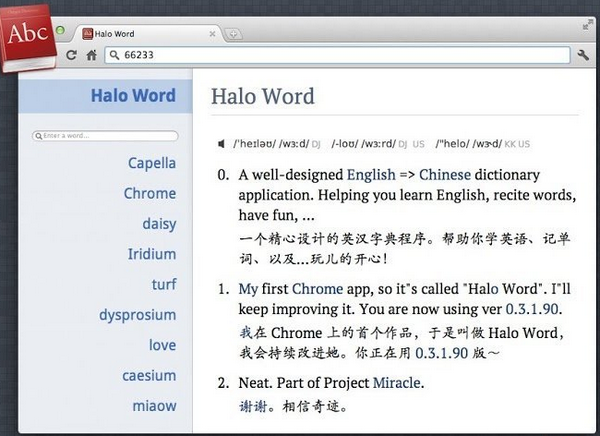Open daisy in the word list
Screen dimensions: 600x436
click(x=159, y=224)
